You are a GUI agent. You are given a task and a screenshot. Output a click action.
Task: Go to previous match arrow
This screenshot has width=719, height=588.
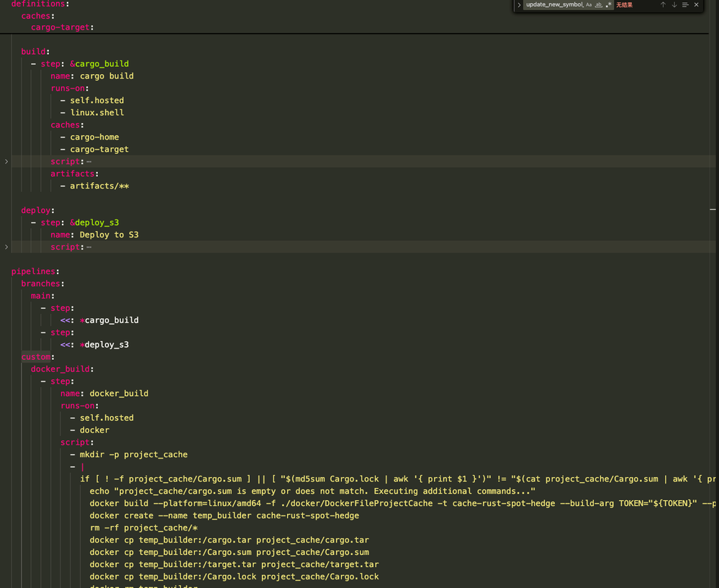(663, 5)
